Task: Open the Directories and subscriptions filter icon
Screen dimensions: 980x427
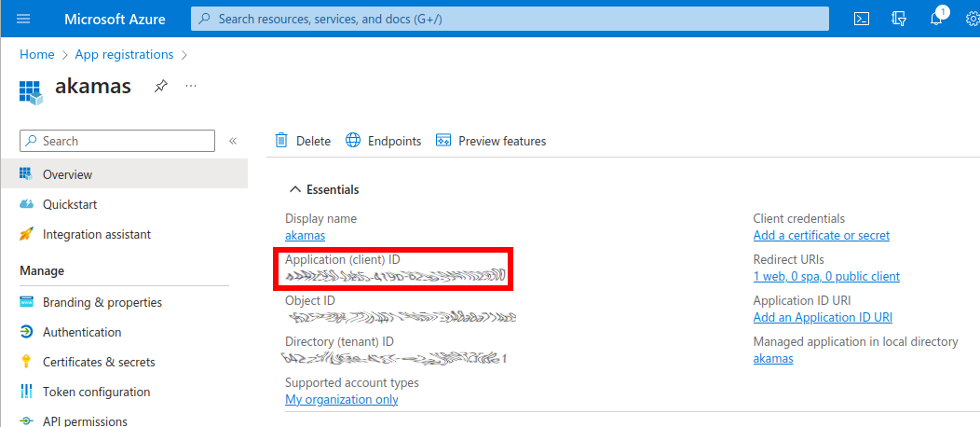Action: click(899, 19)
